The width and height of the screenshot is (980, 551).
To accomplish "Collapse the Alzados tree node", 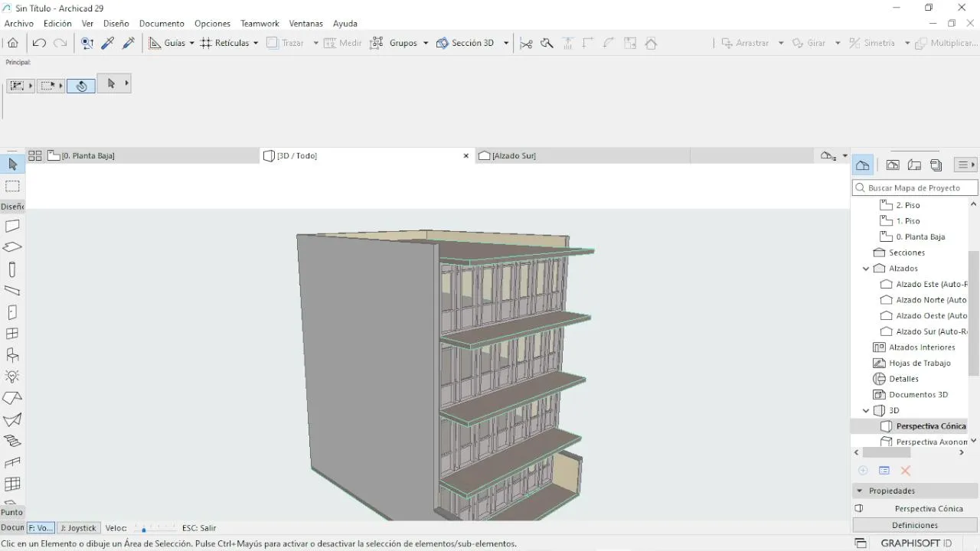I will pos(866,269).
